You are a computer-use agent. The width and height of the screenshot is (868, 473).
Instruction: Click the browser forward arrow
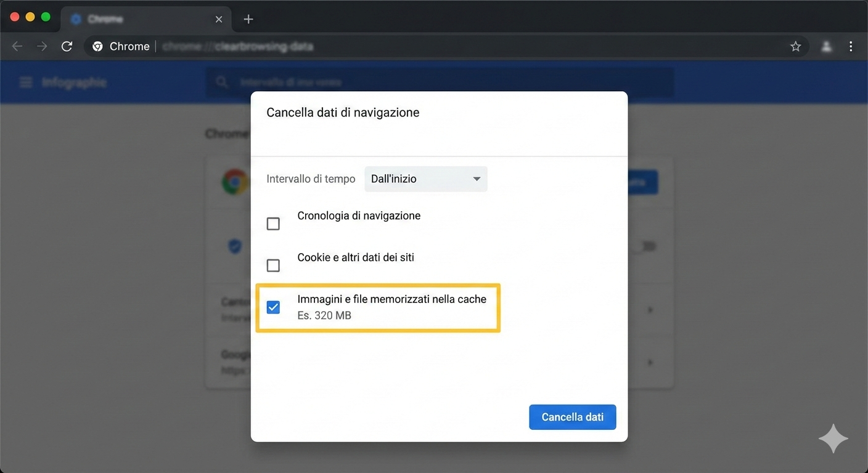[x=42, y=46]
